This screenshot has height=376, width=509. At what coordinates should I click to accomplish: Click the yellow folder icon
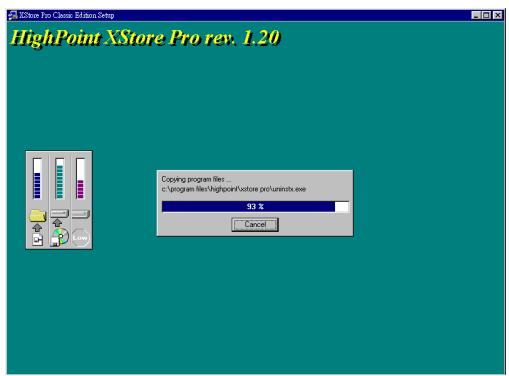click(x=37, y=215)
